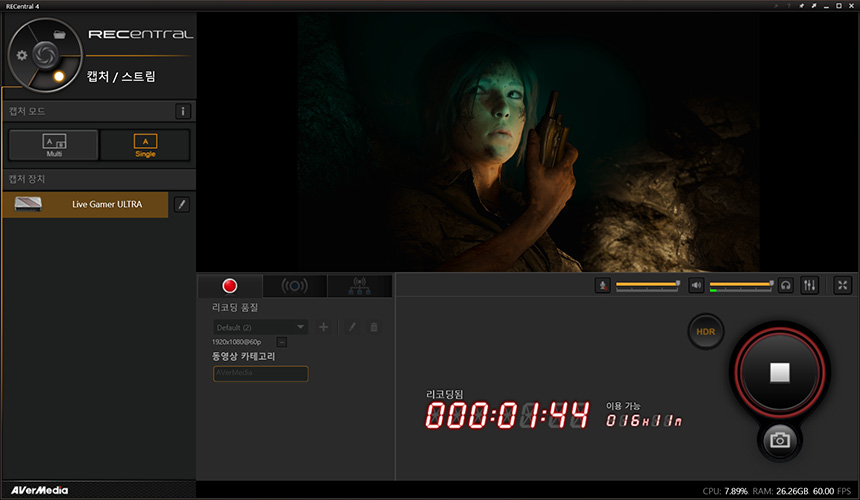
Task: Click the help question mark icon
Action: (x=789, y=6)
